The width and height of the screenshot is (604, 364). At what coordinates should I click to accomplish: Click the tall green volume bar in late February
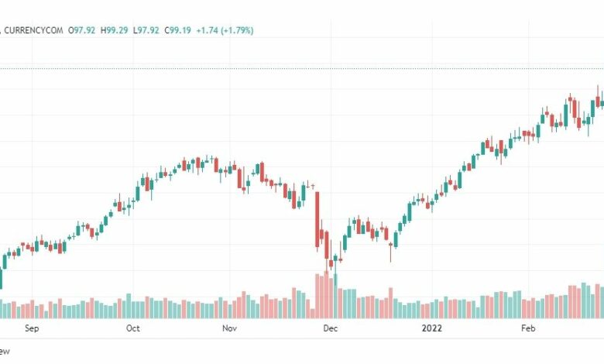click(584, 300)
